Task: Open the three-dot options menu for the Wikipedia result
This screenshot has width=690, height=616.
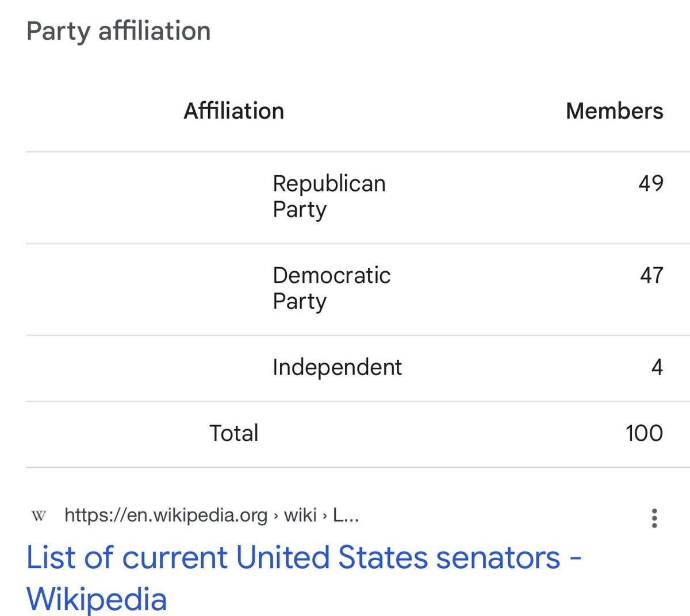Action: pyautogui.click(x=654, y=518)
